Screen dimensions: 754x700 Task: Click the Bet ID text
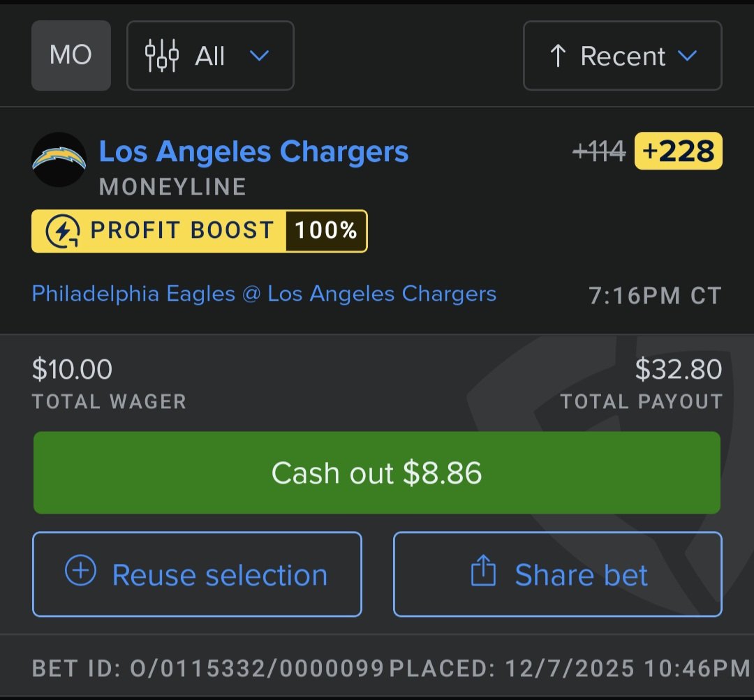pos(208,669)
